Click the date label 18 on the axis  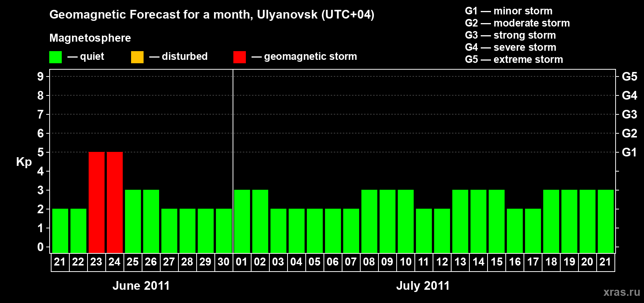click(x=551, y=262)
